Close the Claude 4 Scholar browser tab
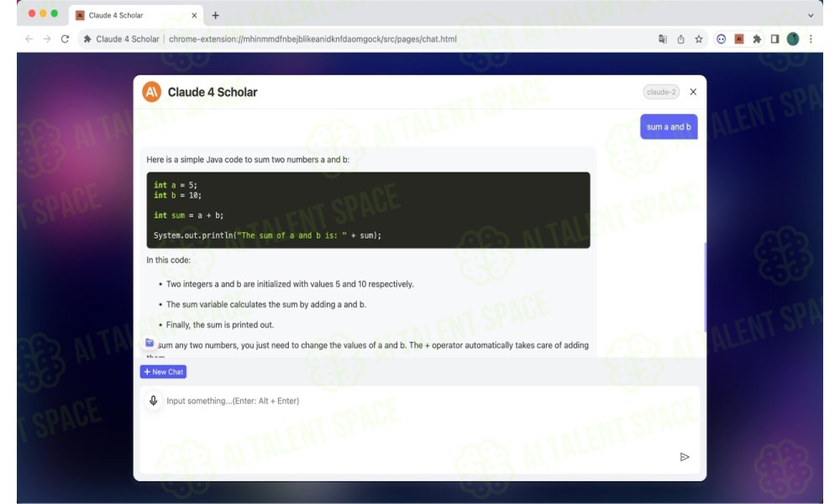Image resolution: width=840 pixels, height=504 pixels. (194, 15)
